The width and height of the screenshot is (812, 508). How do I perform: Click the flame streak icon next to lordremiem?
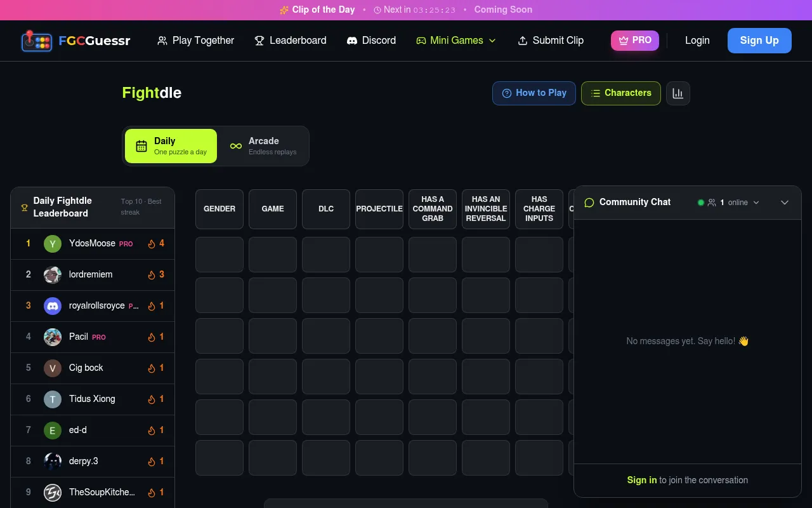tap(152, 275)
